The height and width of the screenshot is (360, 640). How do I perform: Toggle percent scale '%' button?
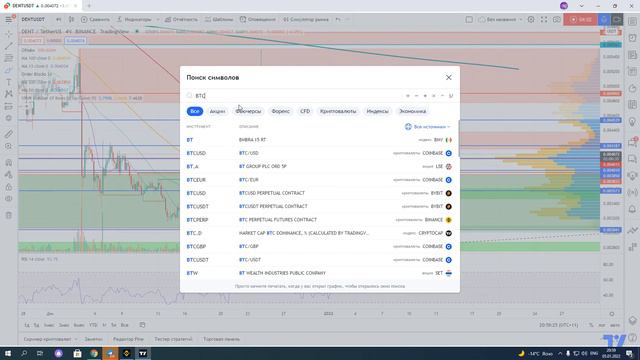click(x=591, y=325)
